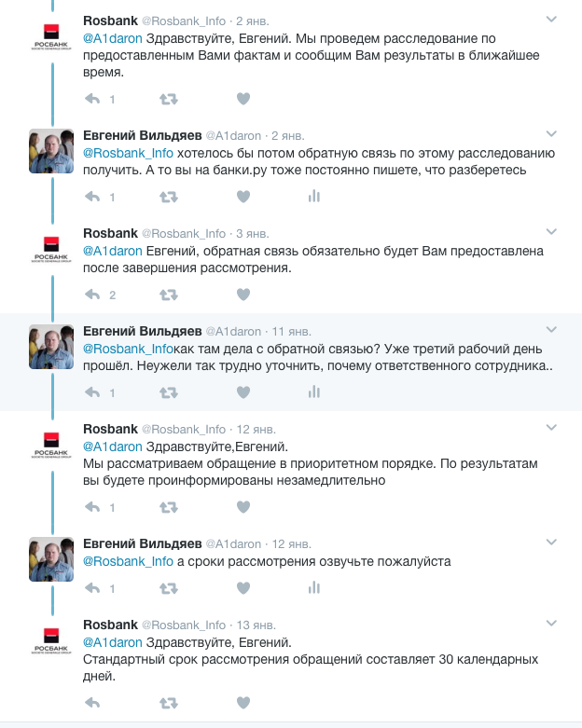Open Евгений Вильдяев profile name on 2 Jan tweet
Image resolution: width=582 pixels, height=728 pixels.
pyautogui.click(x=142, y=135)
